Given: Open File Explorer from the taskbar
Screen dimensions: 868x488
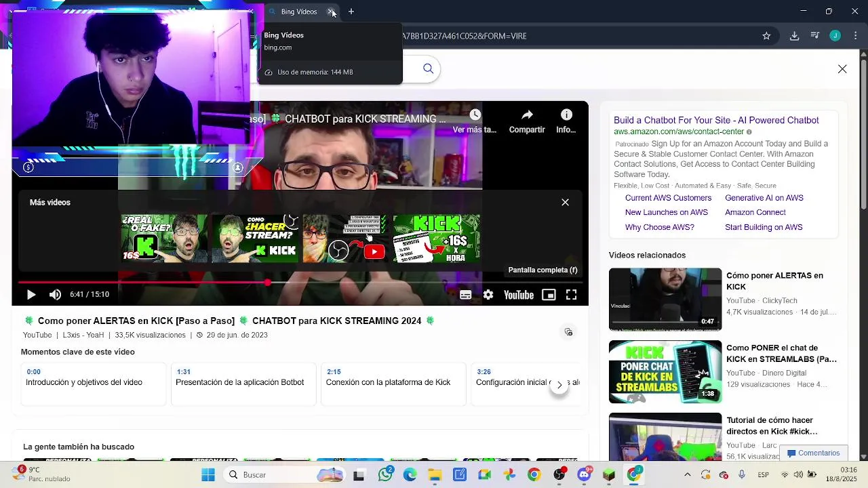Looking at the screenshot, I should (435, 475).
